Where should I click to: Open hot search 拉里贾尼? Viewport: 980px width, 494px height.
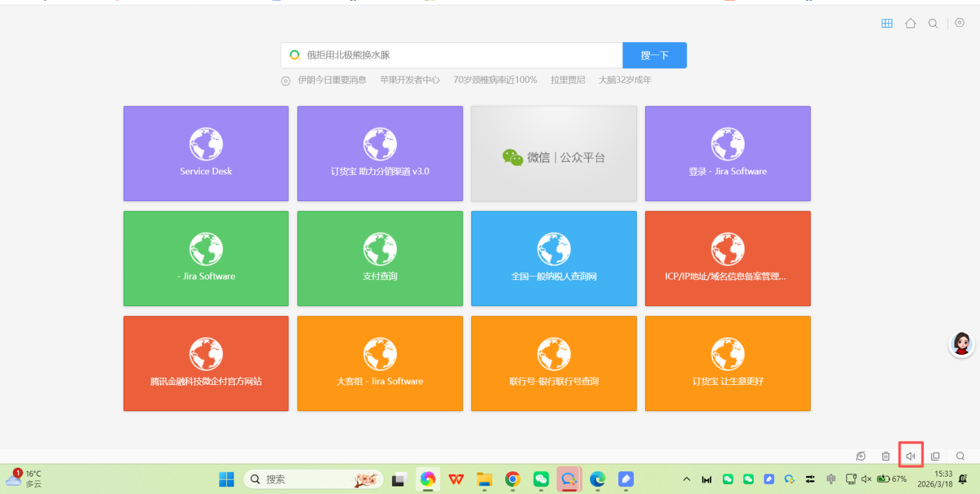click(568, 80)
